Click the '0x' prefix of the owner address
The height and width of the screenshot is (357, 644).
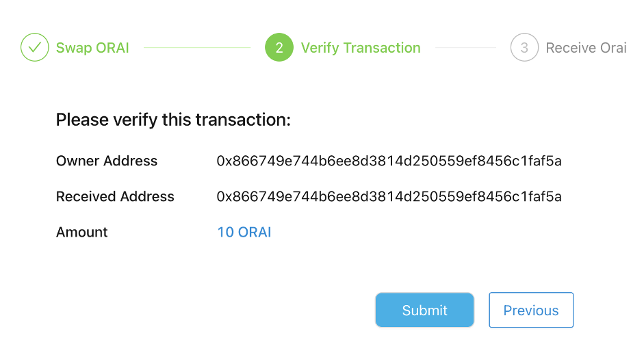pos(224,161)
